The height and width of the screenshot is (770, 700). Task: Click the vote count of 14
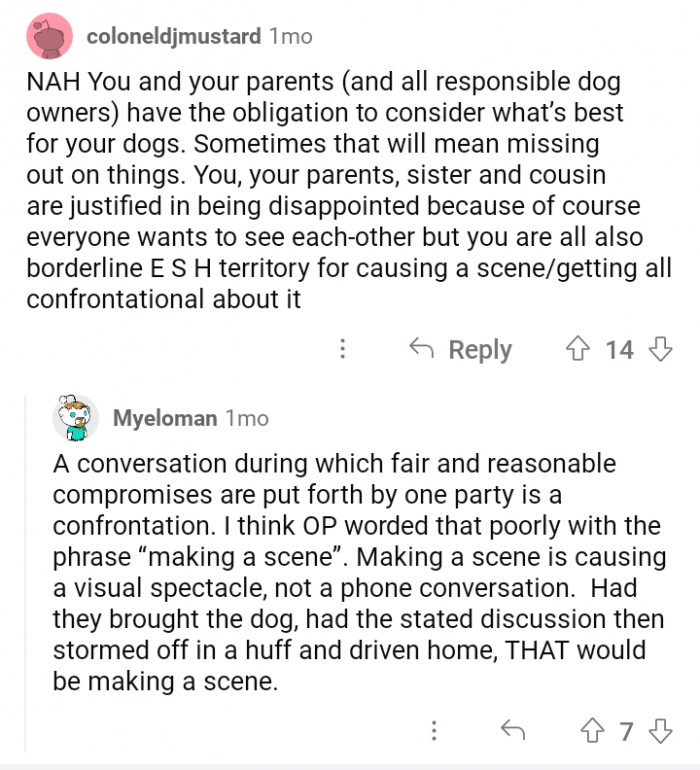pos(619,349)
